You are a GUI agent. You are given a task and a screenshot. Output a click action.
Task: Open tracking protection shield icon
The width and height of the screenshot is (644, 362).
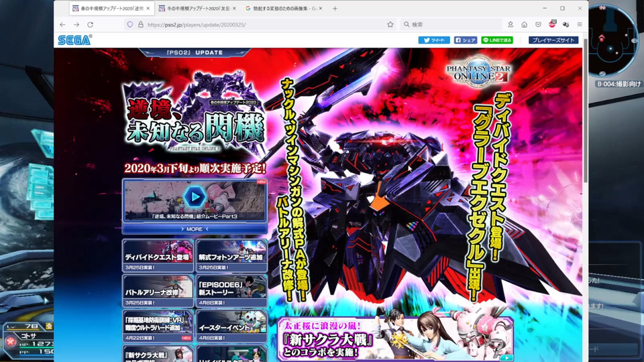click(x=129, y=25)
